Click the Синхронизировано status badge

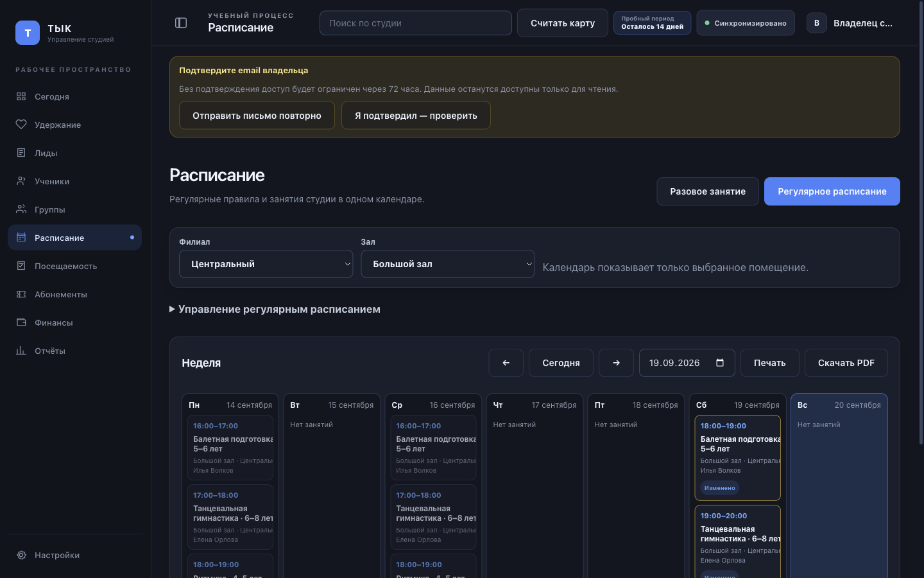point(746,23)
